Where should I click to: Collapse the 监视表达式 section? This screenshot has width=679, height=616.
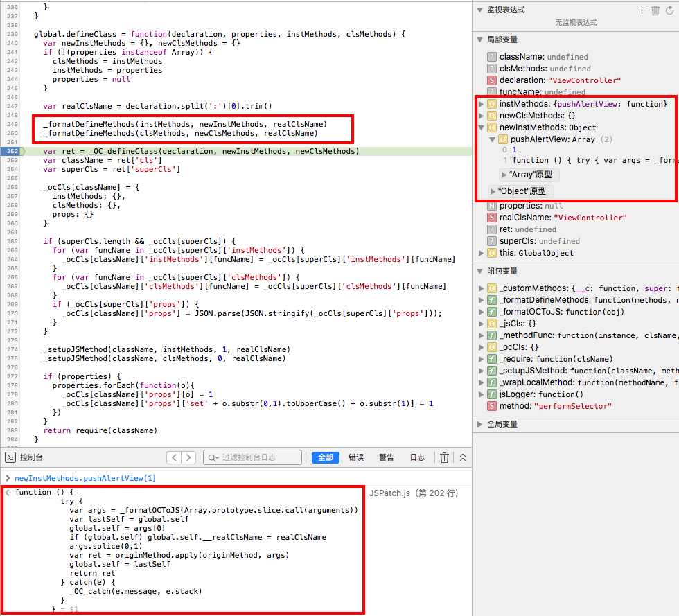tap(479, 10)
